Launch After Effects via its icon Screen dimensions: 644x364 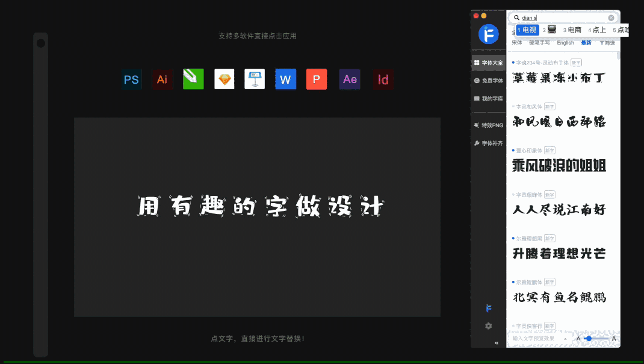349,79
